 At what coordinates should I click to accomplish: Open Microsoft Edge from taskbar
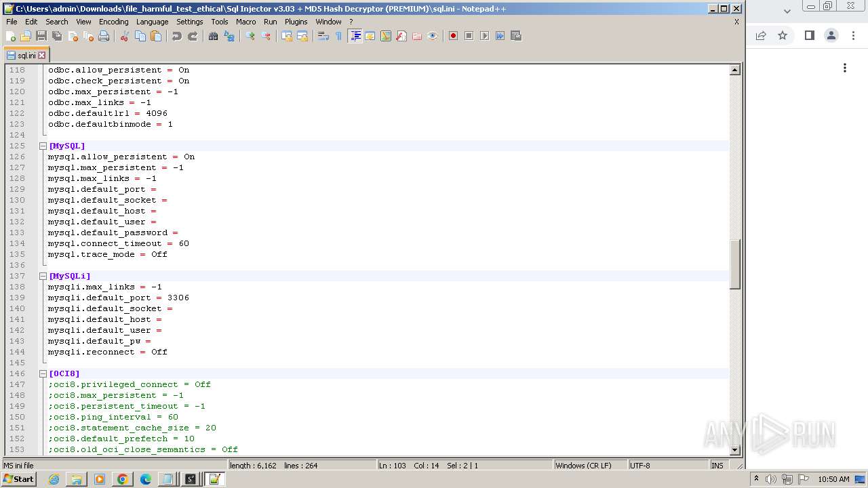146,479
